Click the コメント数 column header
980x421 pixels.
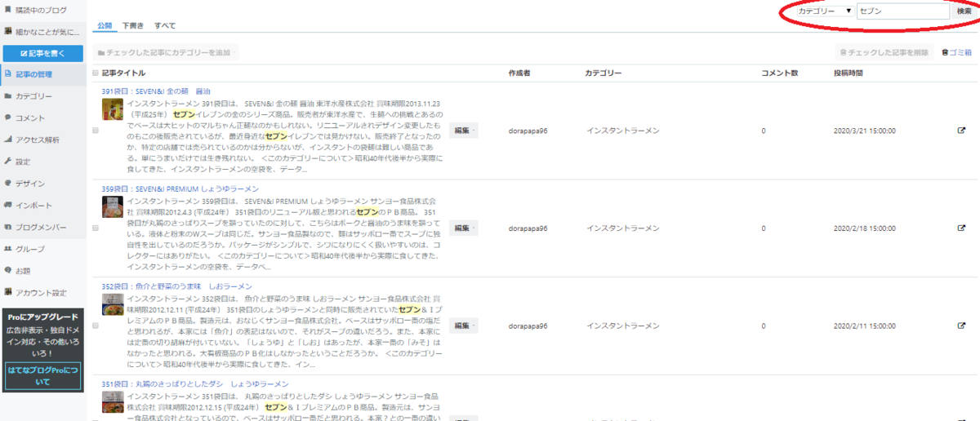point(779,73)
